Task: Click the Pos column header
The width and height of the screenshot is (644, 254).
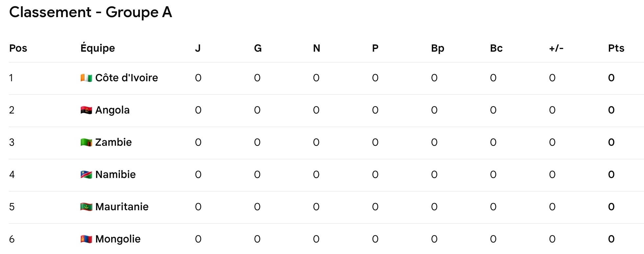Action: (x=18, y=48)
